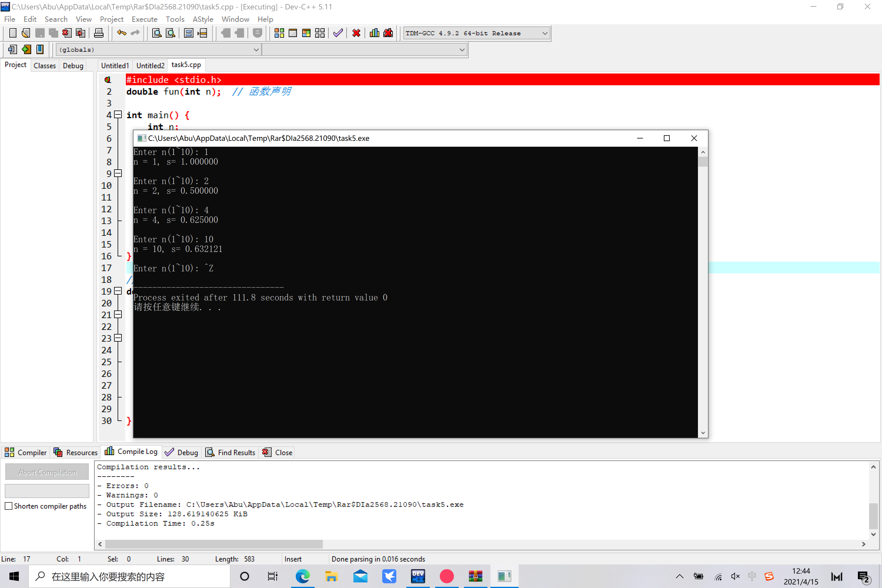Toggle breakpoint marker on line 1

point(108,79)
